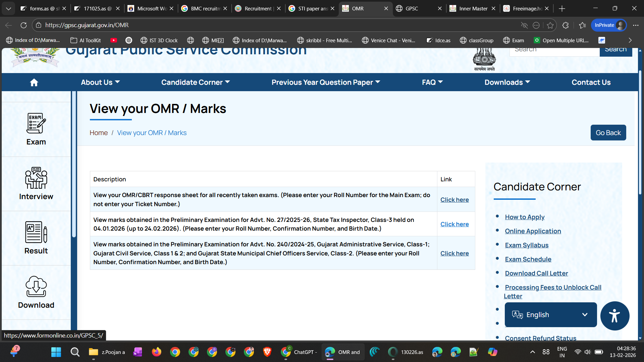The height and width of the screenshot is (362, 644).
Task: Expand the Candidate Corner dropdown menu
Action: (195, 82)
